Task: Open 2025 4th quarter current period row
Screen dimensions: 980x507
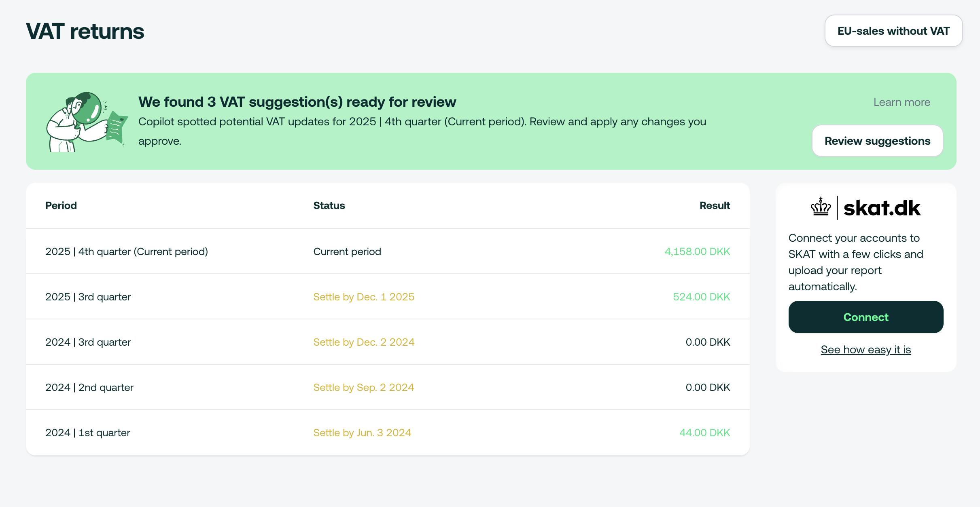Action: tap(127, 251)
